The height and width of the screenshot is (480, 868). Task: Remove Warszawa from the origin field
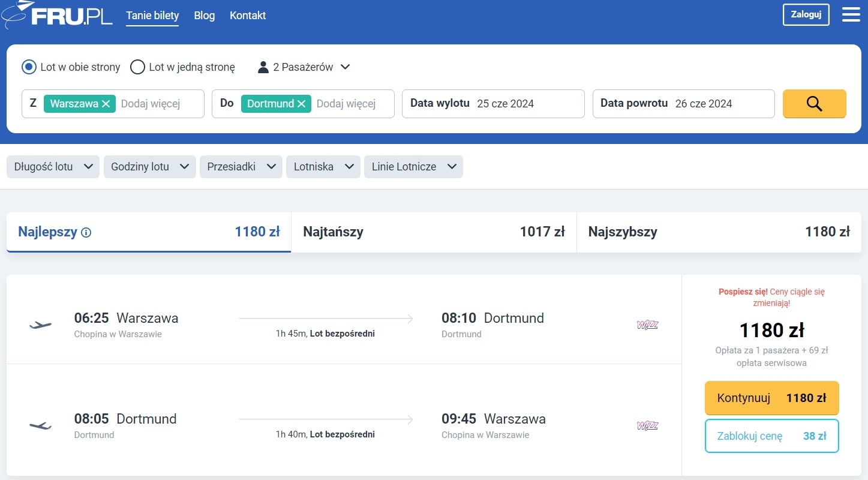106,104
